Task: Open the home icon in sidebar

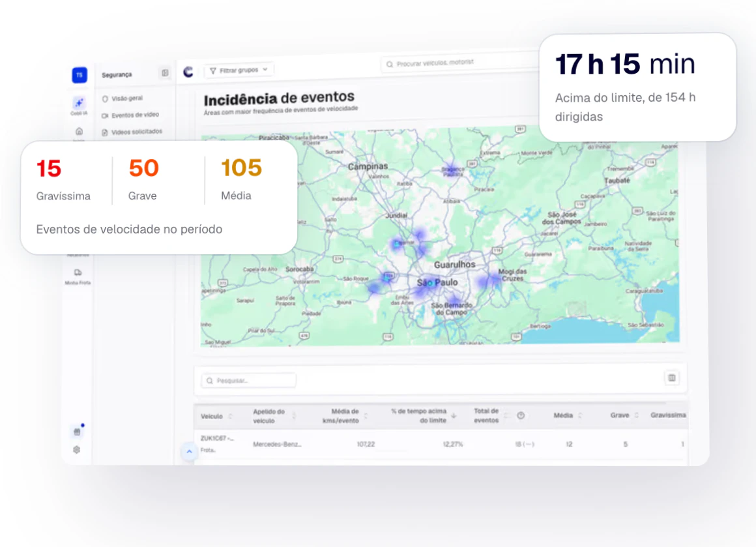Action: click(x=79, y=131)
